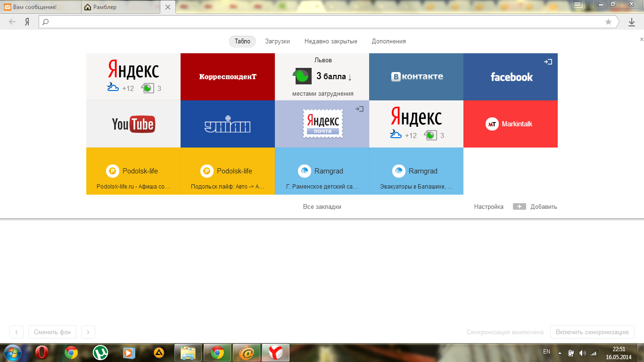Open Ramgrad Раменское детский сад tile
The height and width of the screenshot is (362, 644).
322,171
